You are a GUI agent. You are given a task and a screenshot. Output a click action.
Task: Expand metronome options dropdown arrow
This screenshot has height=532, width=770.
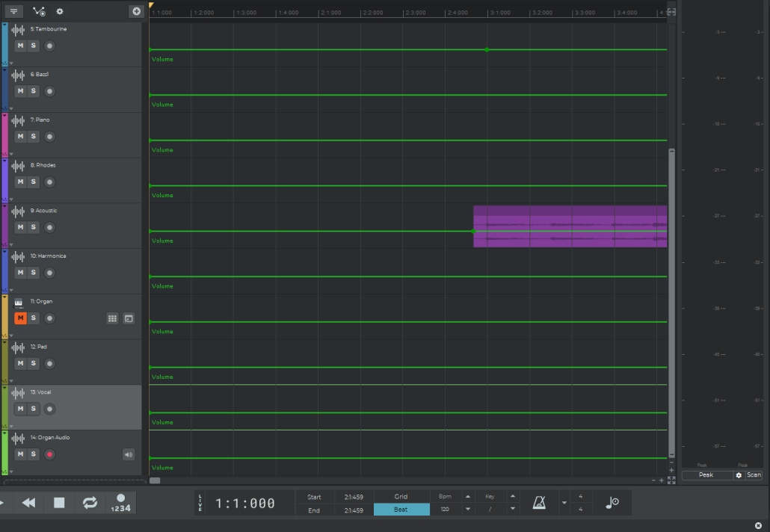(564, 503)
